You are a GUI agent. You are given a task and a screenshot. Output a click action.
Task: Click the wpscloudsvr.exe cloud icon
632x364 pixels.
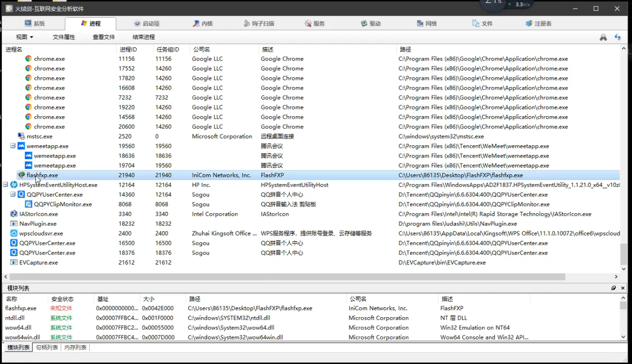point(14,233)
